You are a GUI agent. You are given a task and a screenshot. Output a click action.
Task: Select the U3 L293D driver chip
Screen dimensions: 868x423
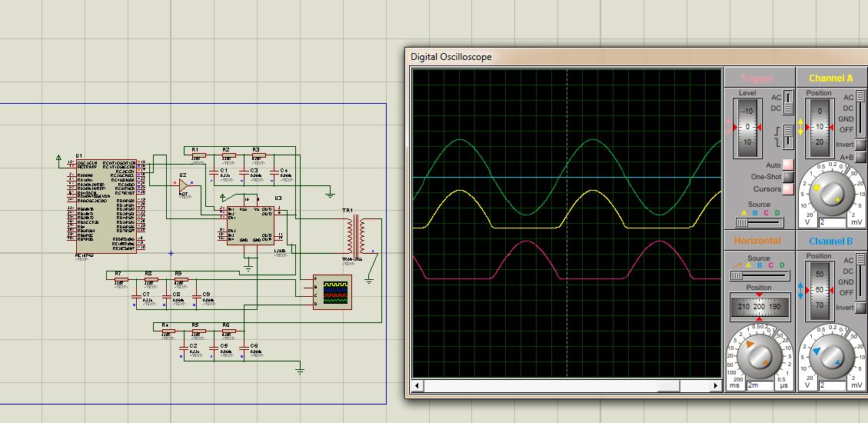(250, 225)
